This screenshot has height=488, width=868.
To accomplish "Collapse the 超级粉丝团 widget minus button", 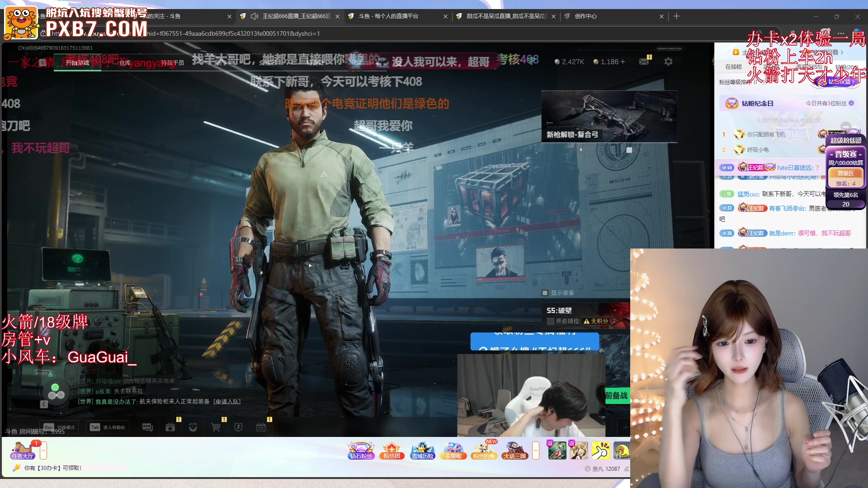I will [x=845, y=127].
